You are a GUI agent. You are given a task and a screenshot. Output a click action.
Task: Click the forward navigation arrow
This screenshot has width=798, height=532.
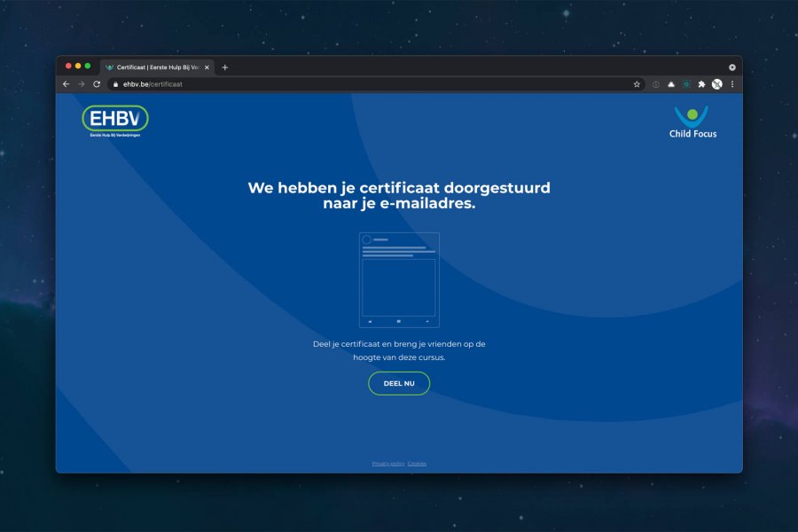82,84
